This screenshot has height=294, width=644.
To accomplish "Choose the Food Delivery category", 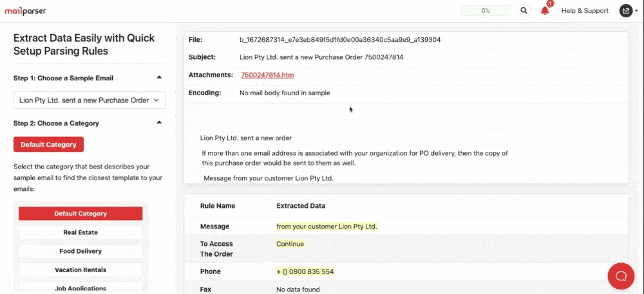I will pos(80,251).
